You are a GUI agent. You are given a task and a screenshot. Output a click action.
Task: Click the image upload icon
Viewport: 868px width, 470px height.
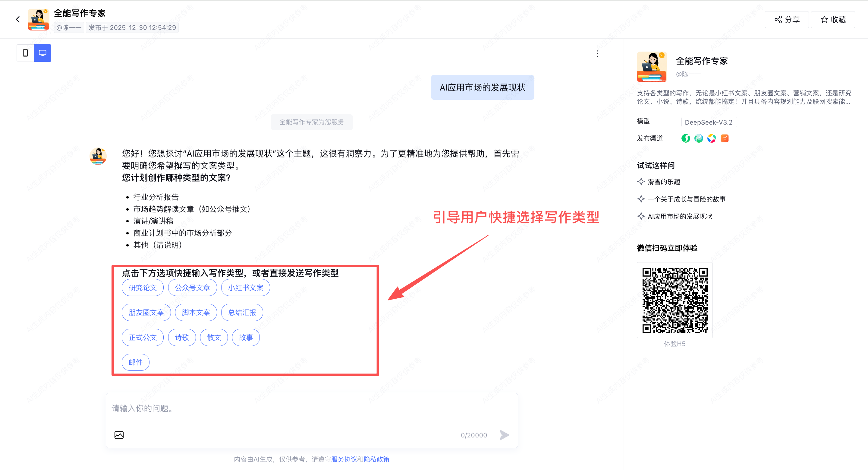pos(119,435)
